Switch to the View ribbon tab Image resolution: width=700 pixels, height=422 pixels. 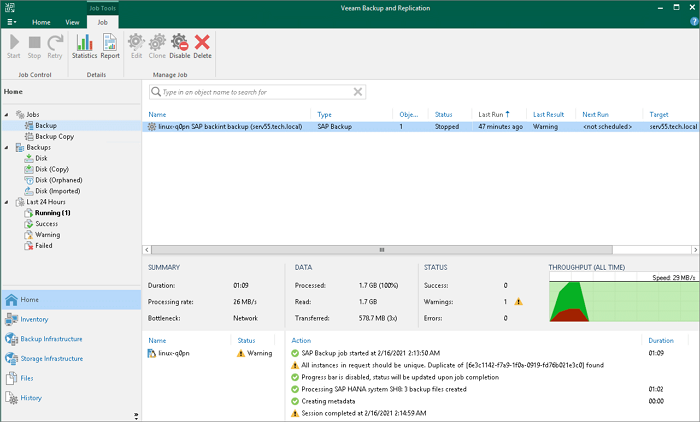tap(72, 21)
